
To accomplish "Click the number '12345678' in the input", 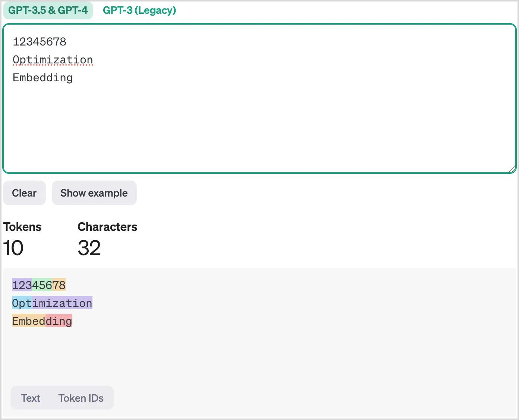I will [x=40, y=42].
